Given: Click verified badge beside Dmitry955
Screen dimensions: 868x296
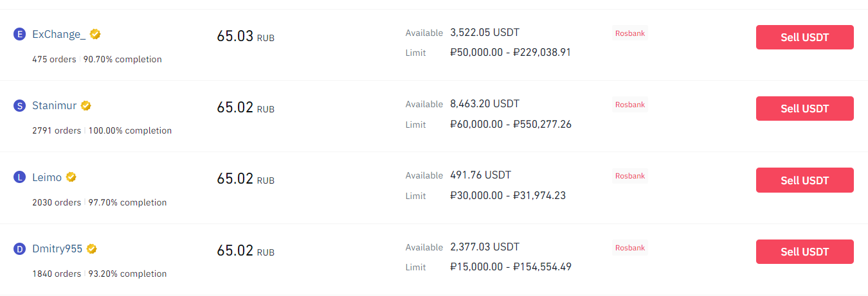Looking at the screenshot, I should pos(92,248).
